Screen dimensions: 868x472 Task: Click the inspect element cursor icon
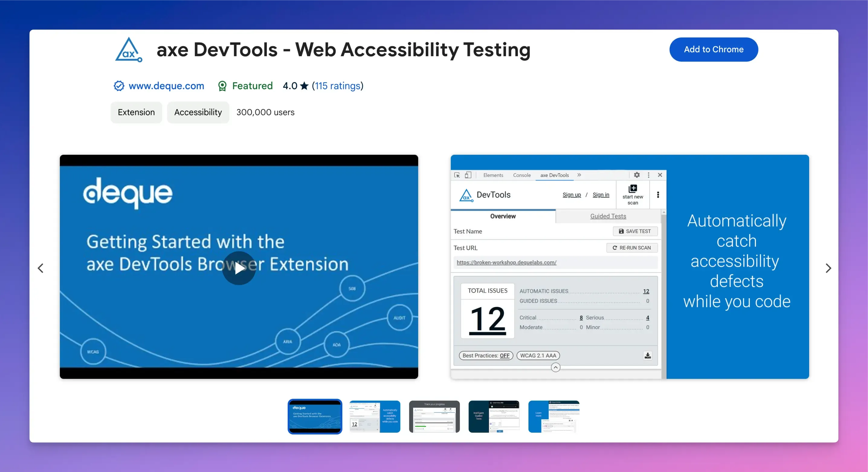pyautogui.click(x=457, y=175)
